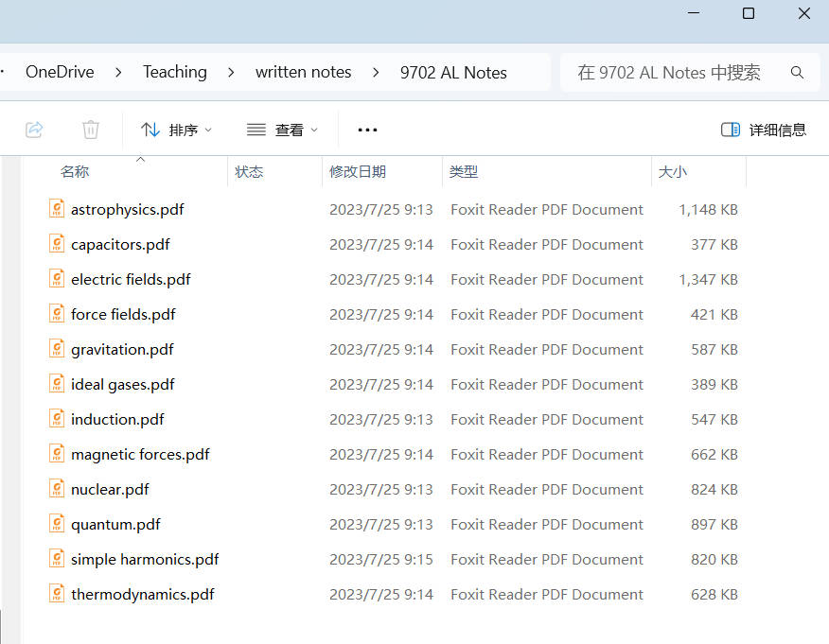The image size is (829, 644).
Task: Open the see more (...) toolbar menu
Action: [367, 130]
